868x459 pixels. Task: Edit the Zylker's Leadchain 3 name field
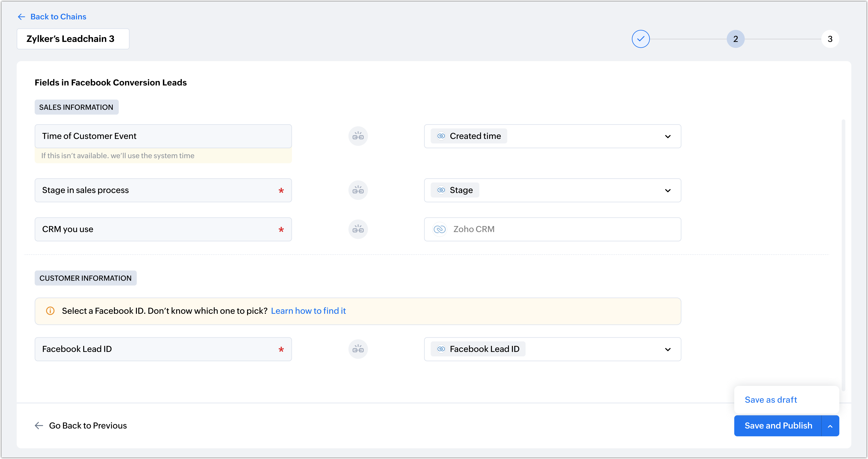click(73, 39)
